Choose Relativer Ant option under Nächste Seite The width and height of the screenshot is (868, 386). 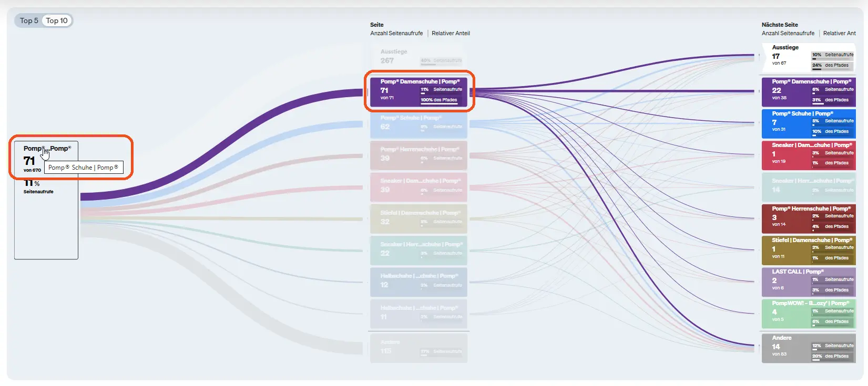click(x=840, y=33)
